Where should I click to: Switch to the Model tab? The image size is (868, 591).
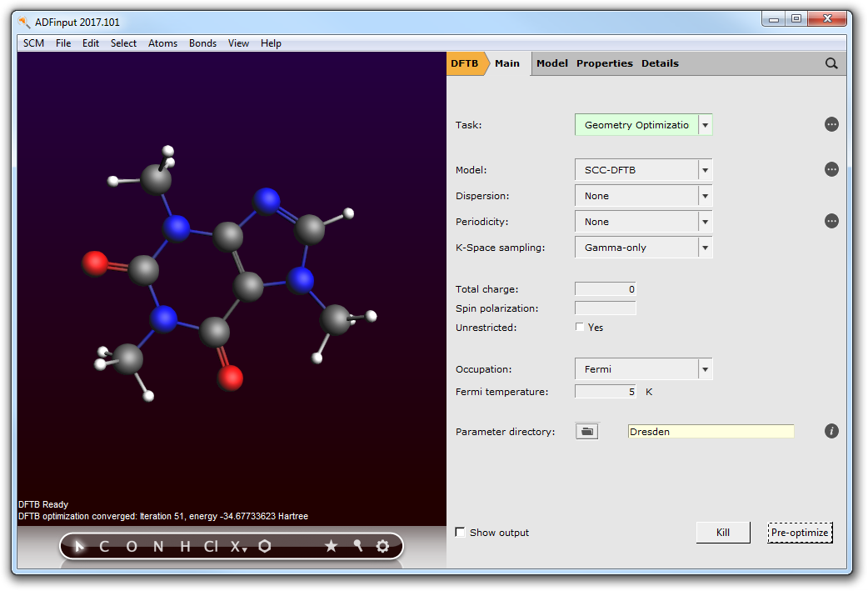[x=552, y=63]
